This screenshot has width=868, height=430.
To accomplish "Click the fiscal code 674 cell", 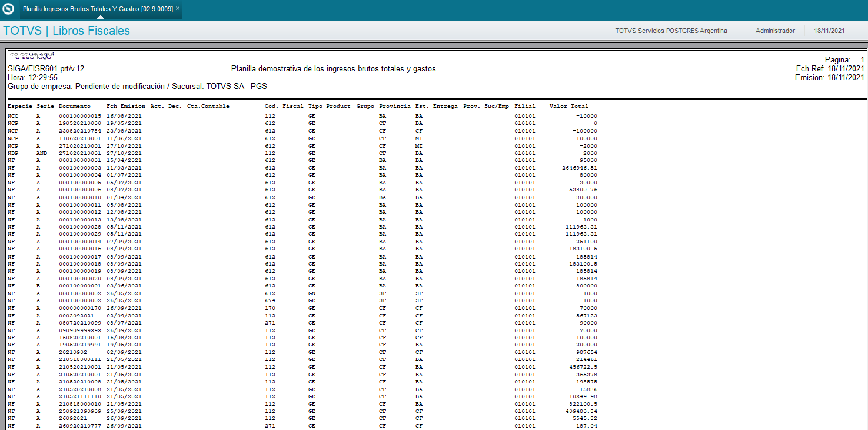I will click(270, 300).
